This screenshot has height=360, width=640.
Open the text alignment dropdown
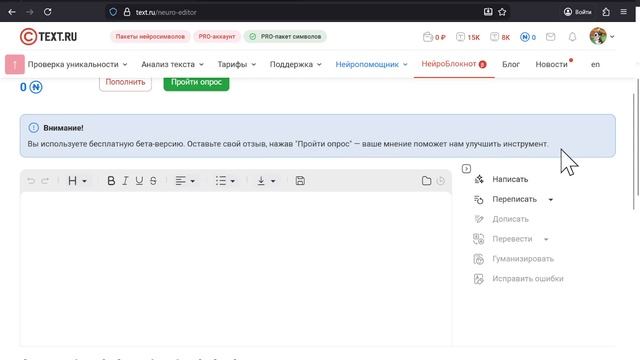[x=185, y=181]
